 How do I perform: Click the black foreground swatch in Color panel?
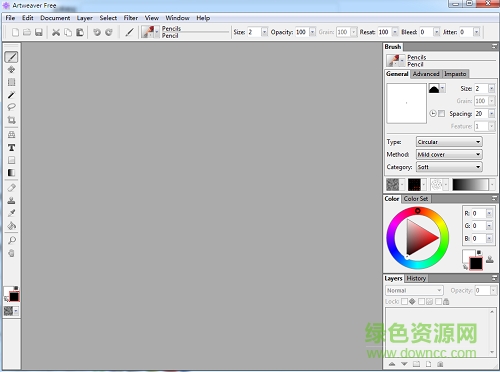(476, 263)
